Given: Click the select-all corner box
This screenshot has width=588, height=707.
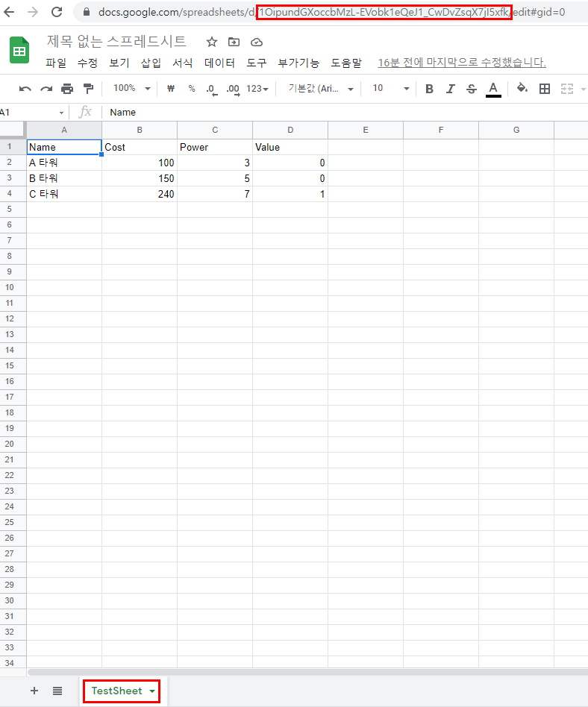Looking at the screenshot, I should 12,130.
